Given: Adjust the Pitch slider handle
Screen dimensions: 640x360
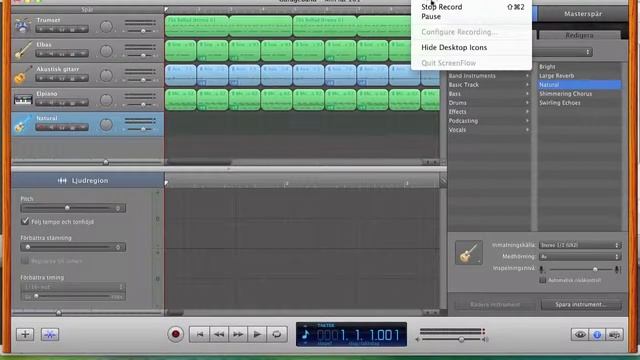Looking at the screenshot, I should (67, 208).
